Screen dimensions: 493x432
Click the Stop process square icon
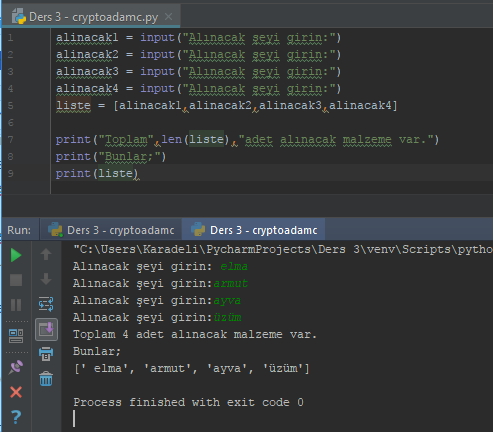click(x=16, y=280)
